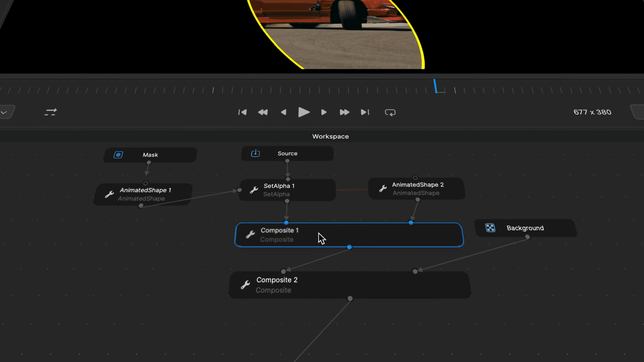Click the 677 x 380 resolution label
644x362 pixels.
[592, 112]
